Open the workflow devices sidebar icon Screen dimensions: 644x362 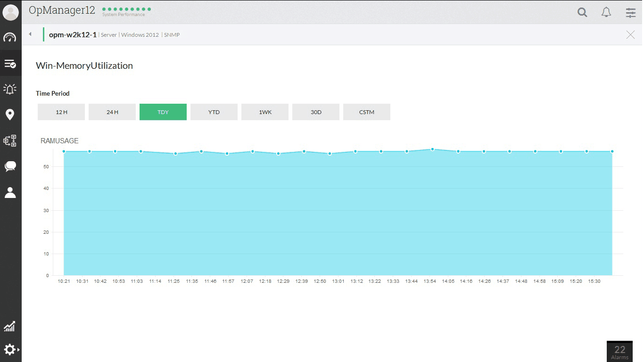(x=10, y=140)
